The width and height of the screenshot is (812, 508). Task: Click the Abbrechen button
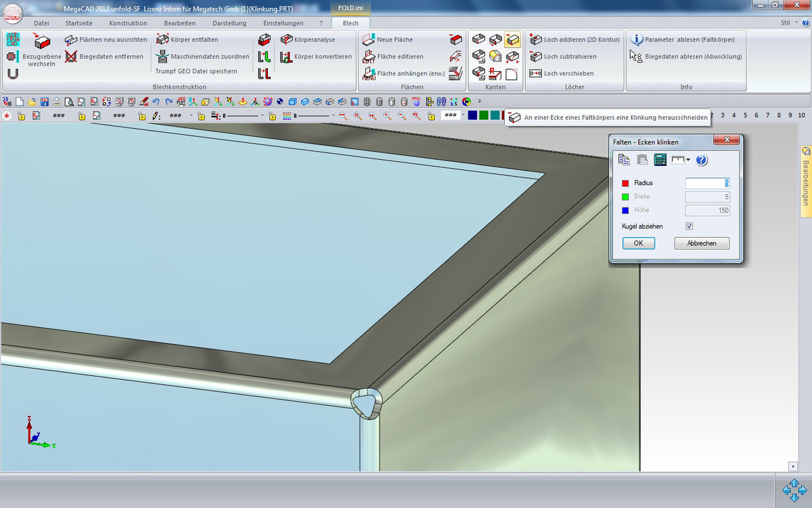(702, 243)
